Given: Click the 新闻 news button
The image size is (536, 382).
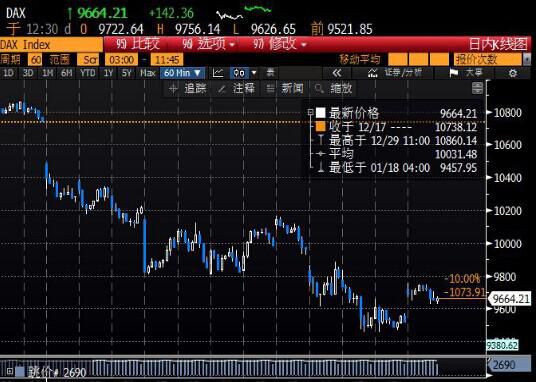Looking at the screenshot, I should coord(285,89).
